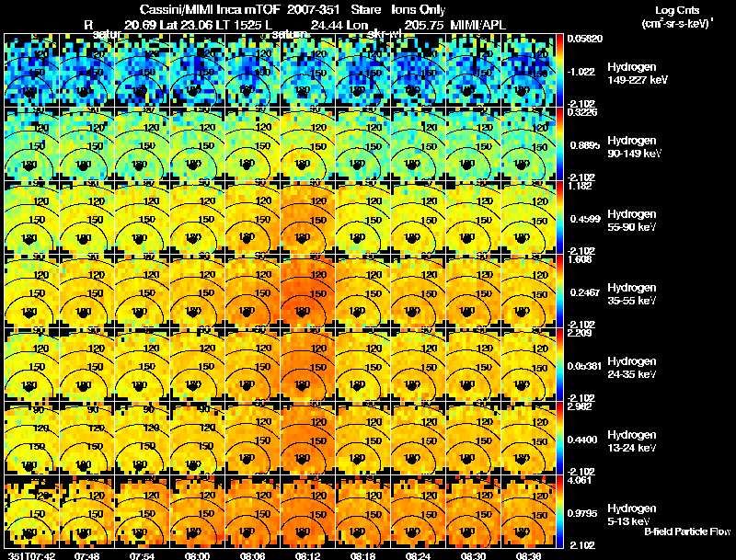Click the 'Hydrogen 24-35 keV' row label
The height and width of the screenshot is (560, 736).
point(632,368)
